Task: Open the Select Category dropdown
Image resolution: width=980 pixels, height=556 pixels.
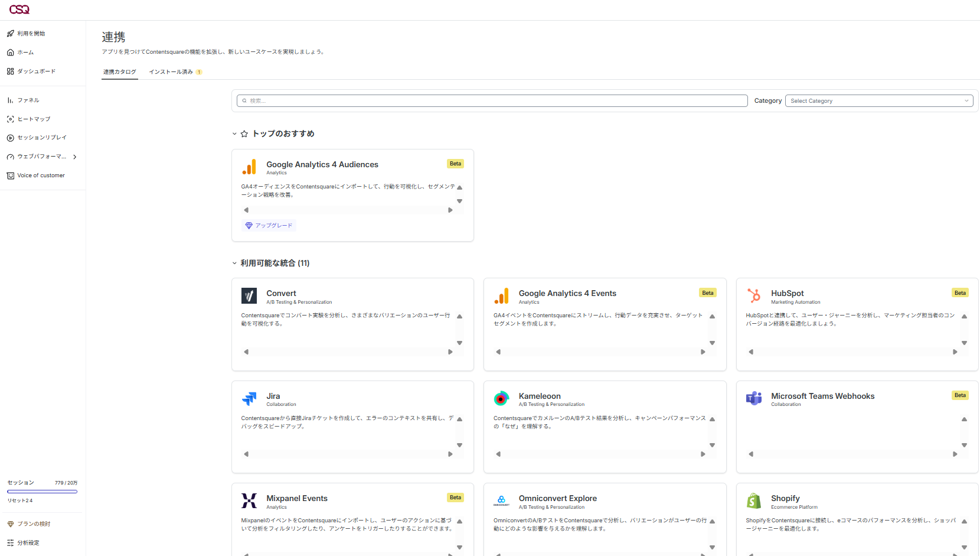Action: (879, 101)
